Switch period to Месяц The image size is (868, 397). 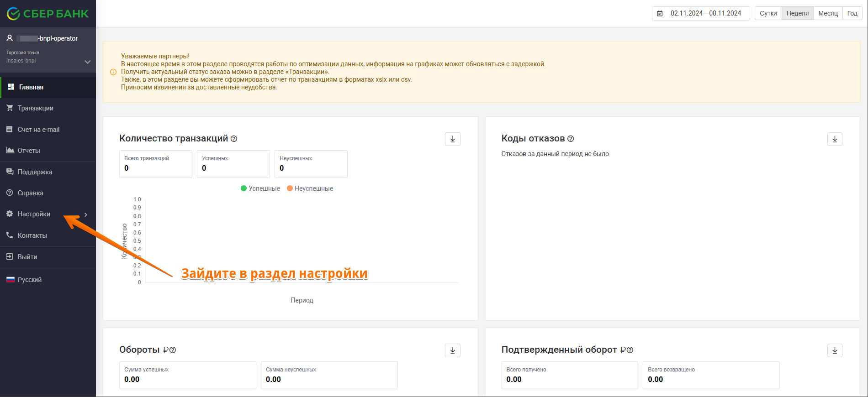click(x=828, y=13)
